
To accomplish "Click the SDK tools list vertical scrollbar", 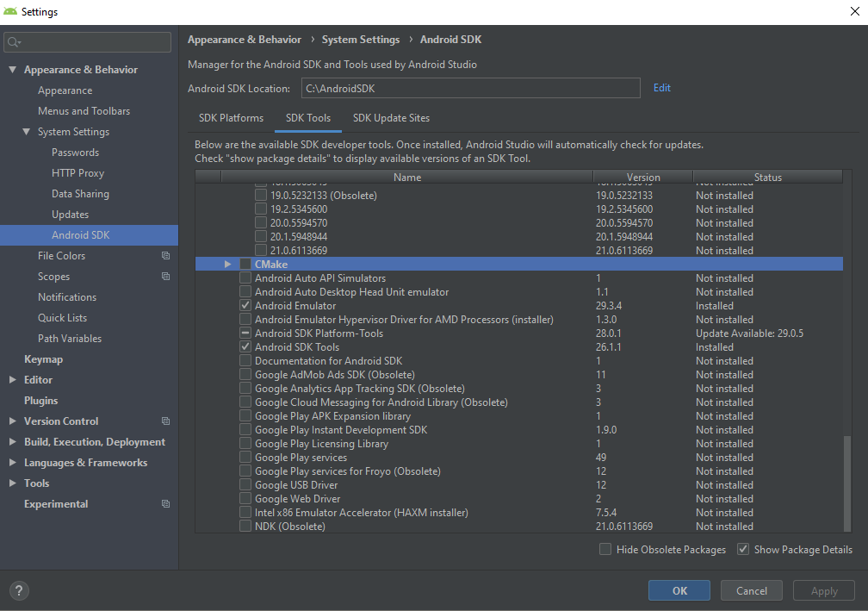I will tap(847, 483).
